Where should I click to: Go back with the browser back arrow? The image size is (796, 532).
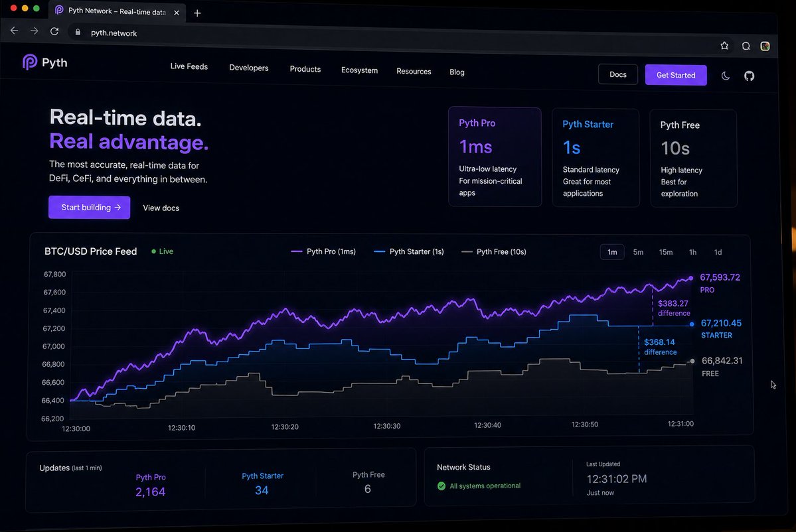tap(14, 31)
